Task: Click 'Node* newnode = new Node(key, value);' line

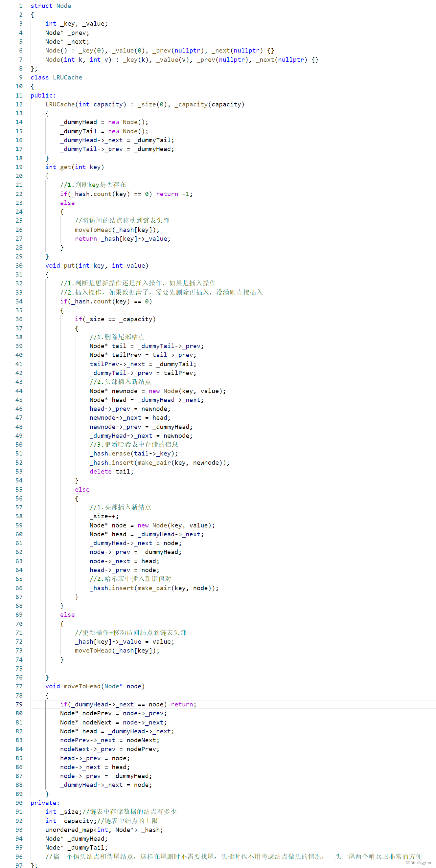Action: pyautogui.click(x=158, y=391)
